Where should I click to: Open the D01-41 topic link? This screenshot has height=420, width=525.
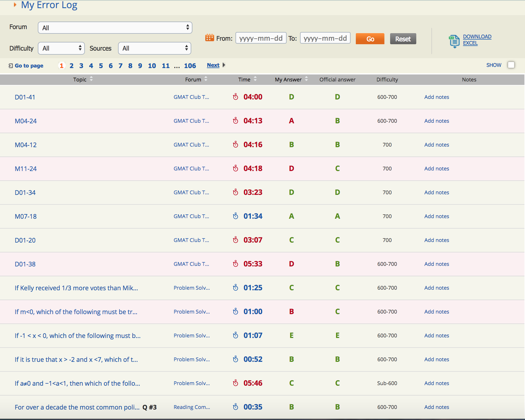point(25,97)
